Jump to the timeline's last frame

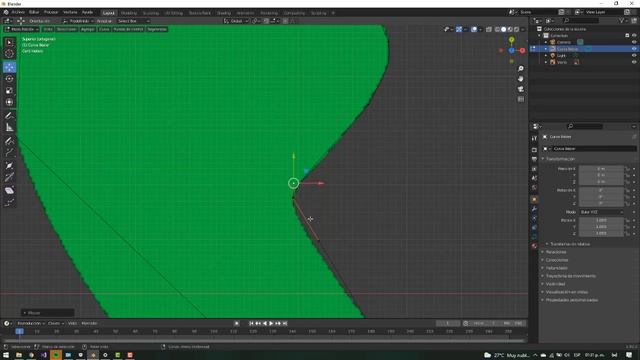tap(285, 323)
